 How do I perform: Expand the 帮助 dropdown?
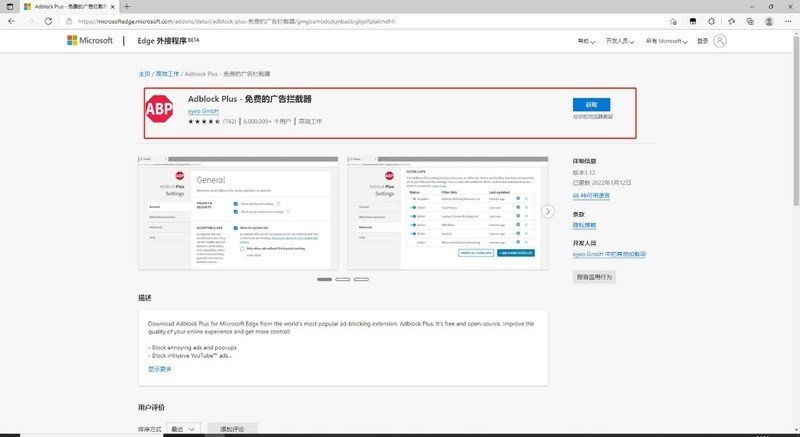tap(586, 41)
